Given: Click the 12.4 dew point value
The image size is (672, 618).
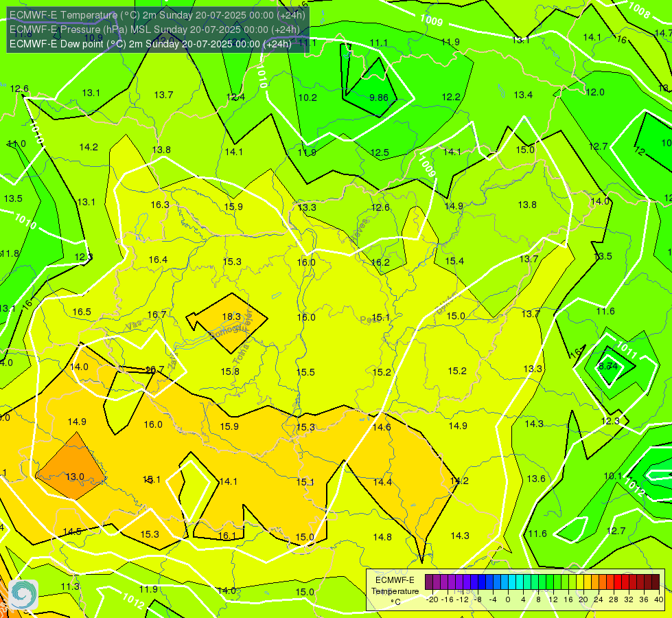Looking at the screenshot, I should [235, 97].
